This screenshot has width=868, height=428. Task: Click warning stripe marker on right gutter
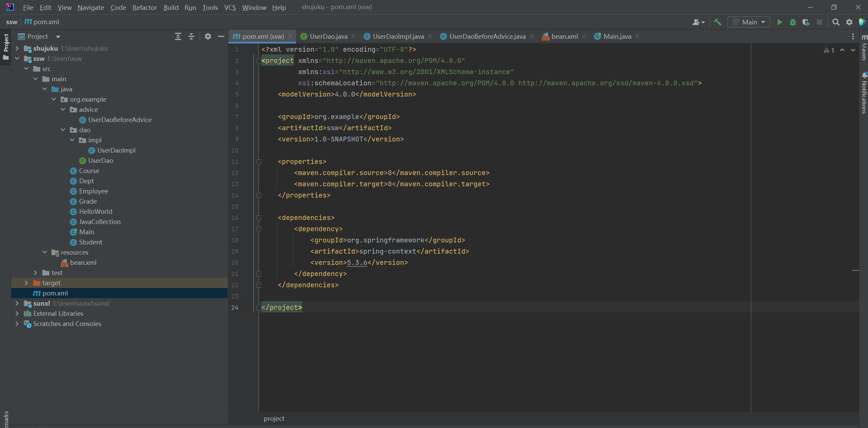[855, 270]
